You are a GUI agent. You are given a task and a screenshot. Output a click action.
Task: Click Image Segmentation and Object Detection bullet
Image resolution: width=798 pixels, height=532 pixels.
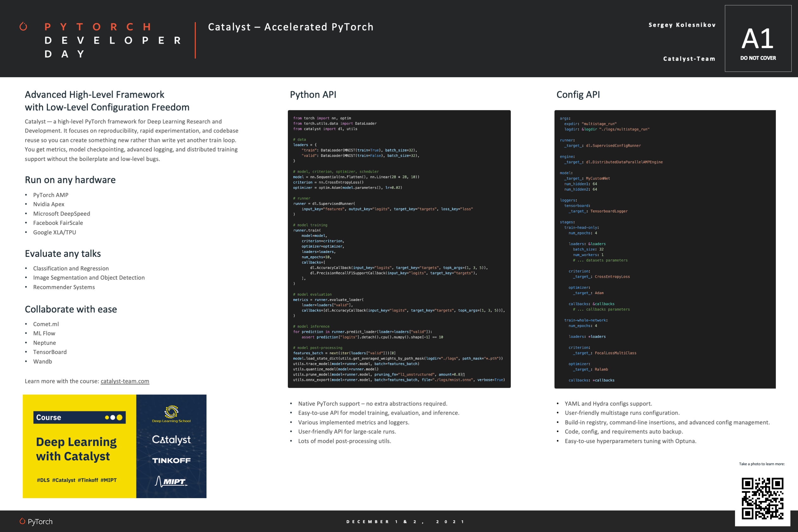pyautogui.click(x=89, y=277)
